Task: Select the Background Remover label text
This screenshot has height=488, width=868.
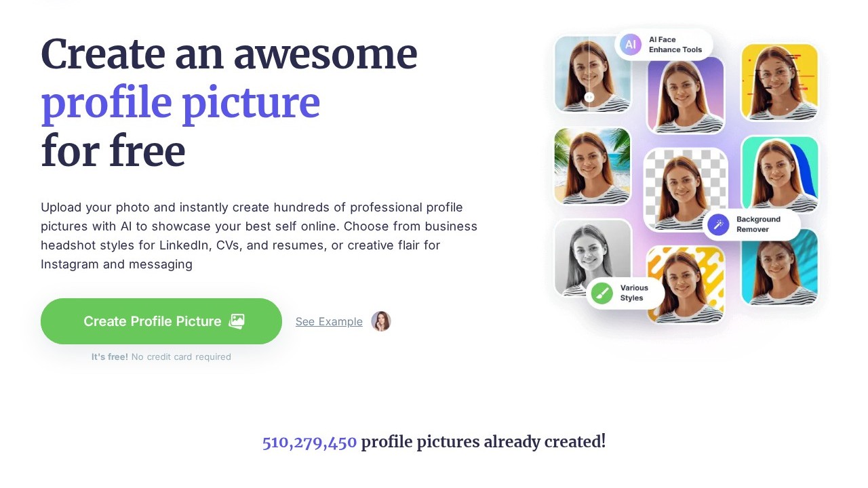Action: pos(758,224)
